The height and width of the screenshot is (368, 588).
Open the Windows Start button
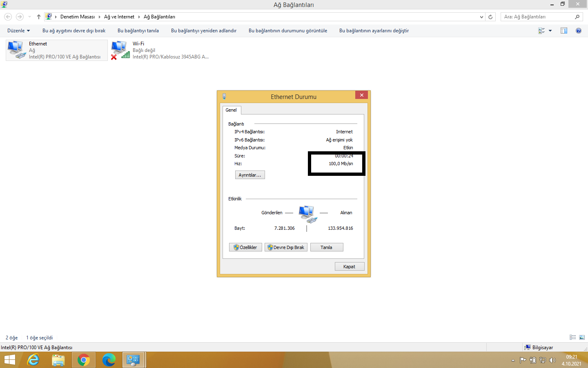point(9,360)
